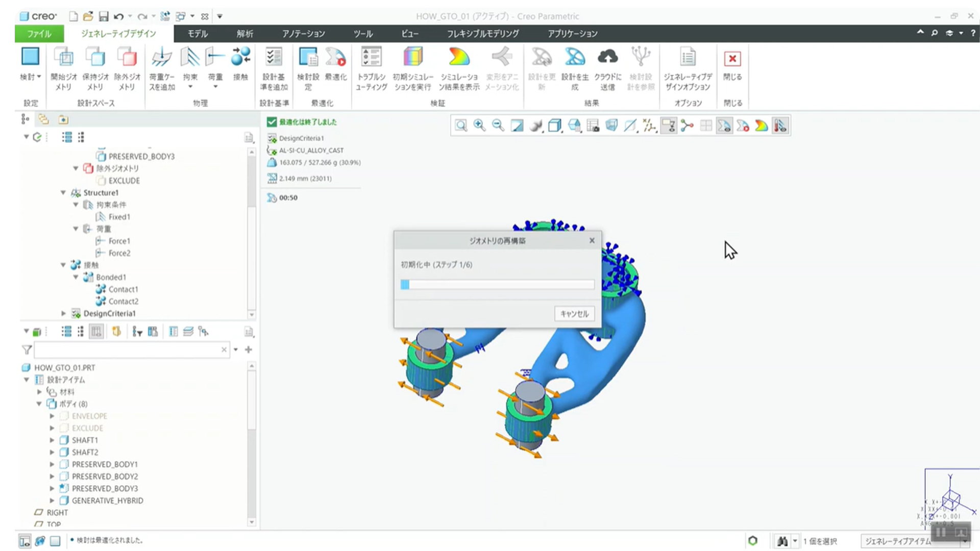Click the model tree filter input field
The image size is (980, 551).
coord(128,349)
